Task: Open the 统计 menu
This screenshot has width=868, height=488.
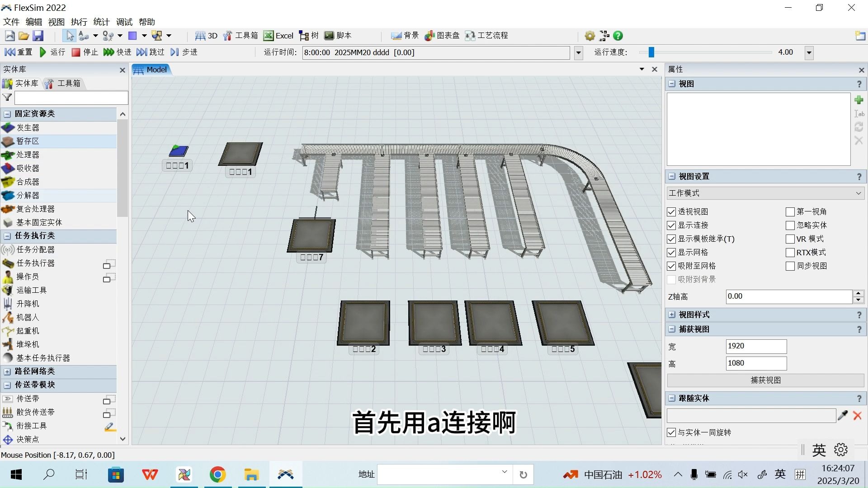Action: point(101,22)
